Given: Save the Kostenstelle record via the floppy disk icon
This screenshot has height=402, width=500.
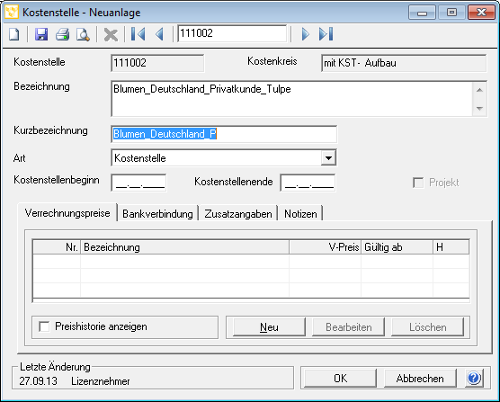Looking at the screenshot, I should 41,34.
